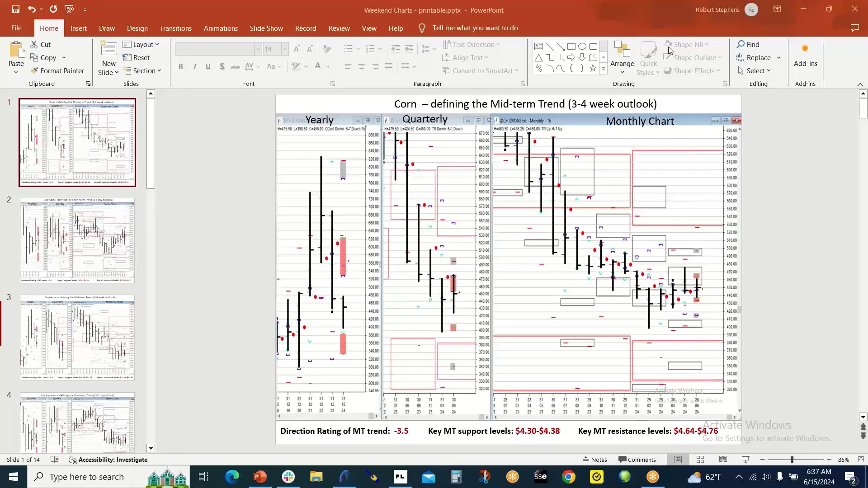The width and height of the screenshot is (868, 488).
Task: Toggle Bold formatting
Action: [181, 66]
